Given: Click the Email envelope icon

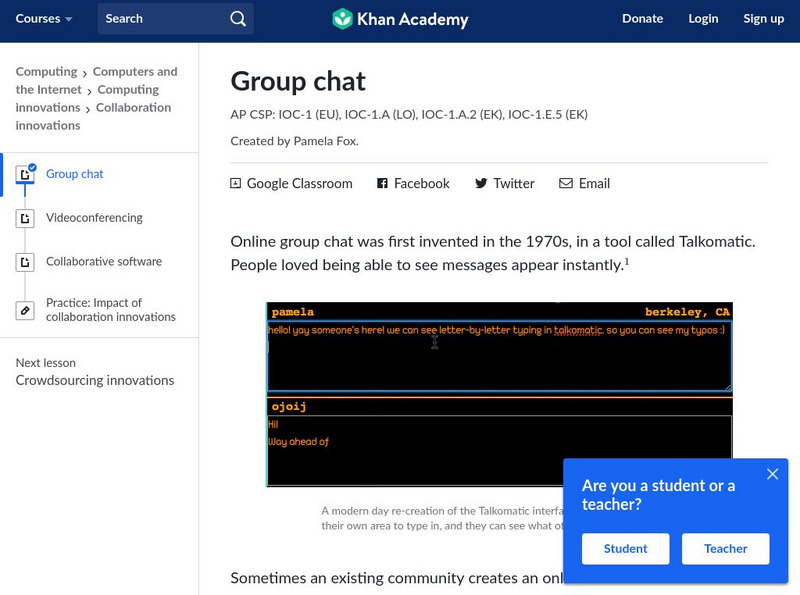Looking at the screenshot, I should coord(566,183).
